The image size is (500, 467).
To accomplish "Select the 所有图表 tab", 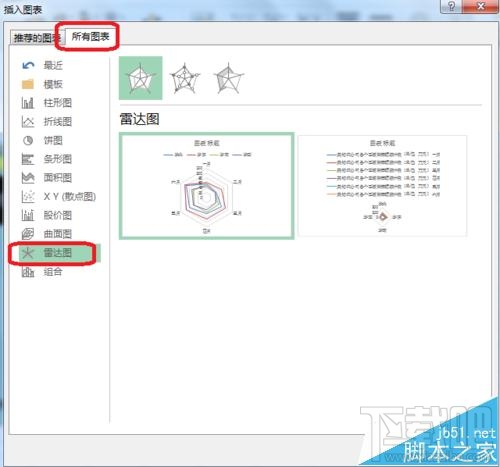I will [90, 36].
